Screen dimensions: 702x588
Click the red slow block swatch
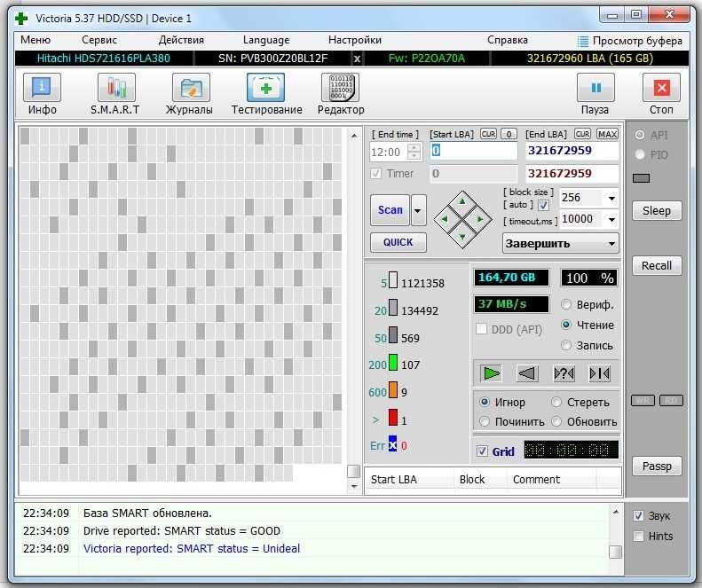pyautogui.click(x=392, y=417)
